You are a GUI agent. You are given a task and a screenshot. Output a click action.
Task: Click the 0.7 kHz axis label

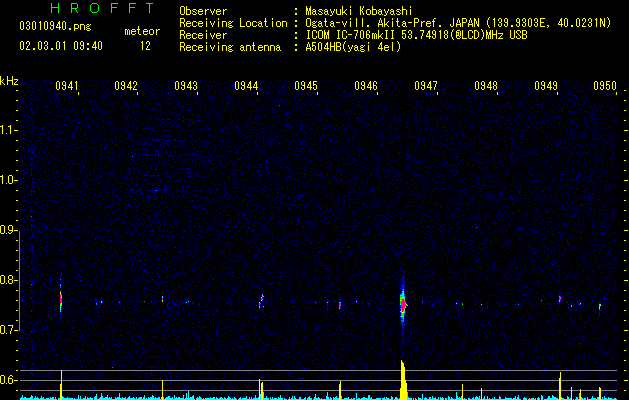[7, 330]
